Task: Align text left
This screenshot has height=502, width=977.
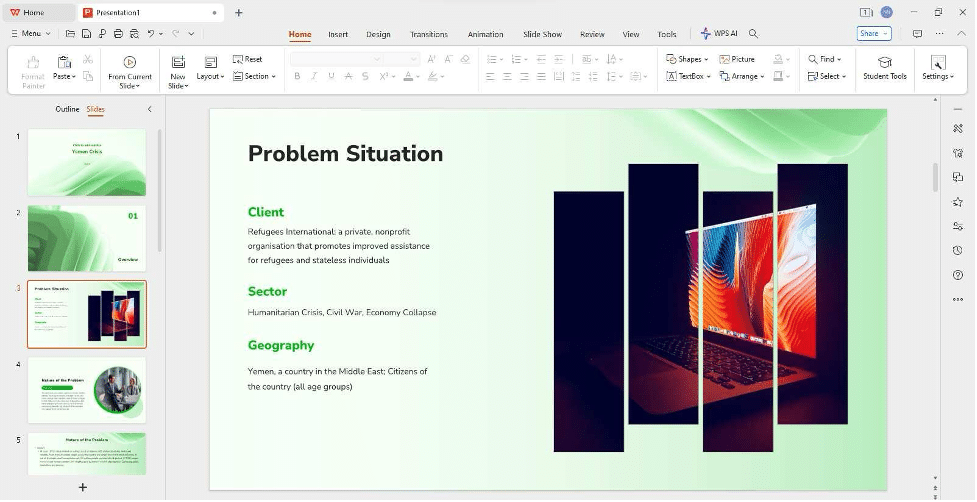Action: pyautogui.click(x=490, y=76)
